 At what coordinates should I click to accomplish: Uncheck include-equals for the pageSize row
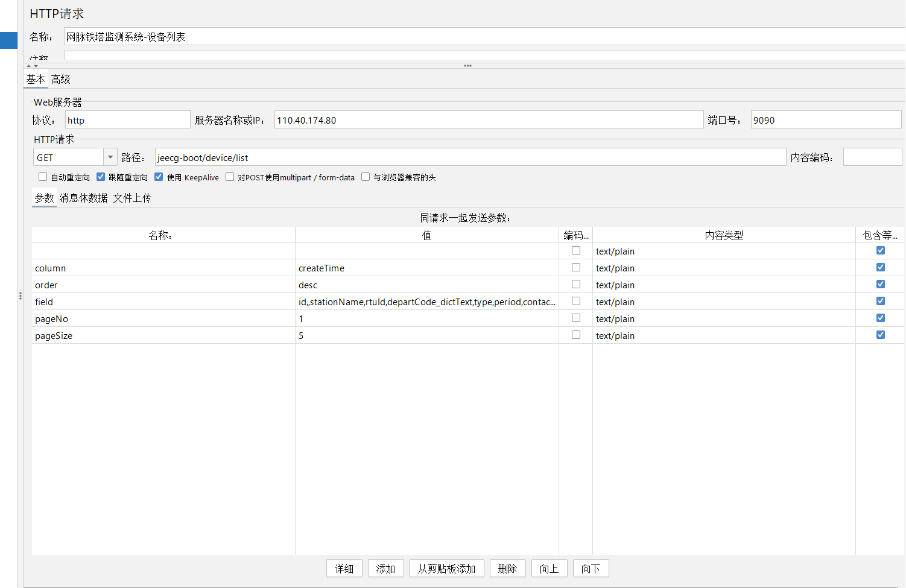(x=881, y=335)
